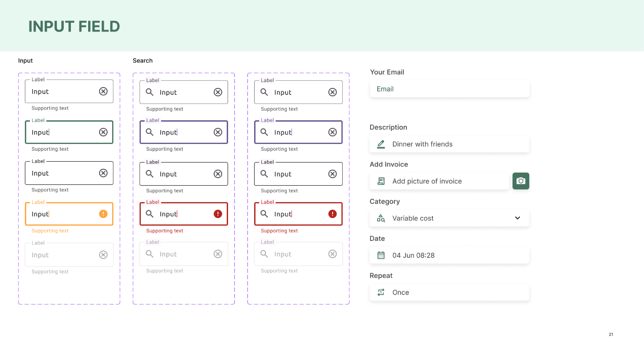Click the Description label
Image resolution: width=644 pixels, height=362 pixels.
pyautogui.click(x=388, y=127)
